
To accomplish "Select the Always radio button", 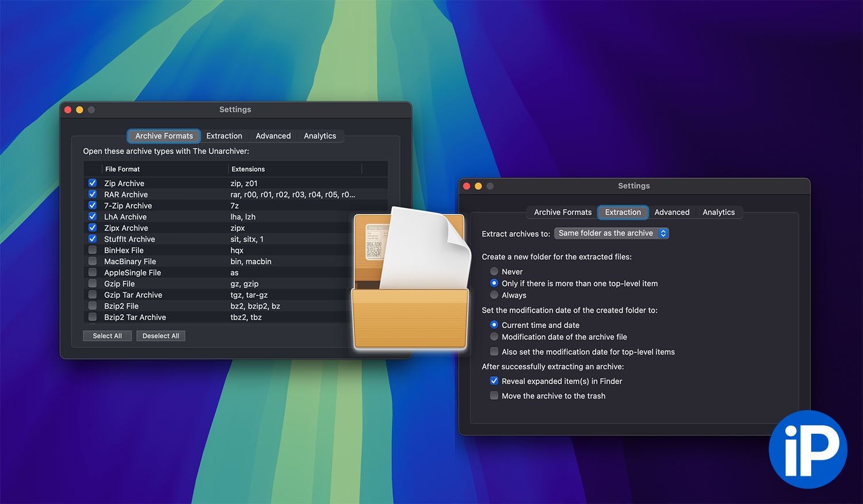I will point(494,295).
